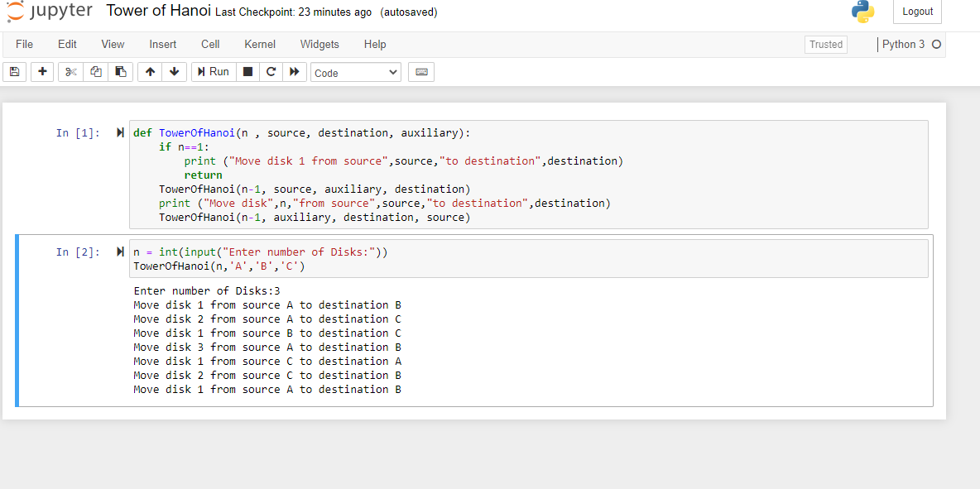Click inside the second code cell with input call
This screenshot has width=980, height=489.
[x=528, y=258]
